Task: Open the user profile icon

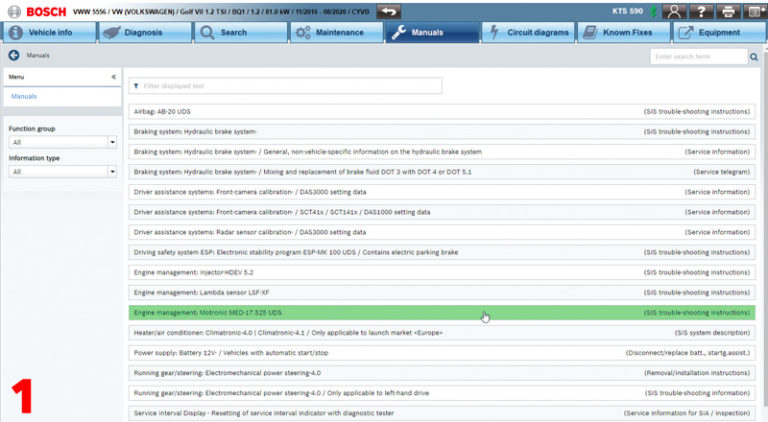Action: (676, 10)
